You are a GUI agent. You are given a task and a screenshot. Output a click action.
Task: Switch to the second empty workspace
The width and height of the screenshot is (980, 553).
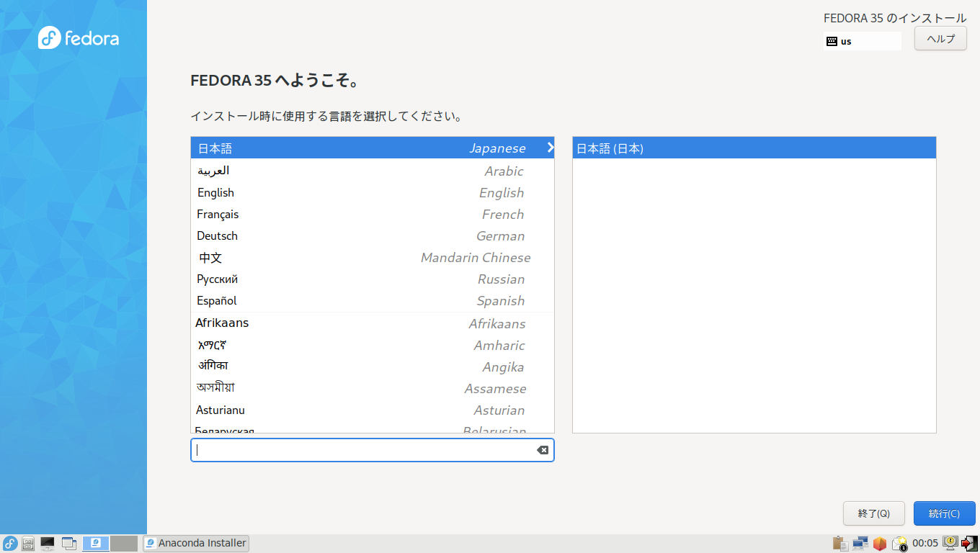click(124, 544)
